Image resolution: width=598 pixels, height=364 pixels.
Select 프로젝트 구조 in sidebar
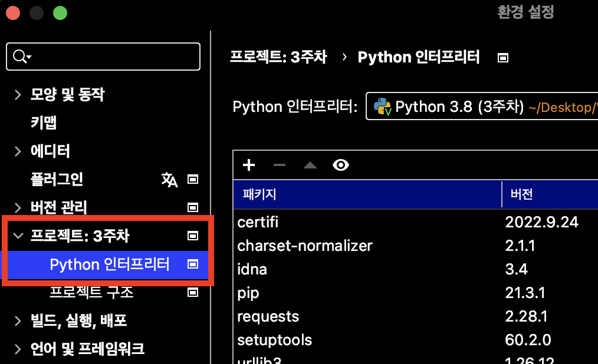tap(91, 292)
